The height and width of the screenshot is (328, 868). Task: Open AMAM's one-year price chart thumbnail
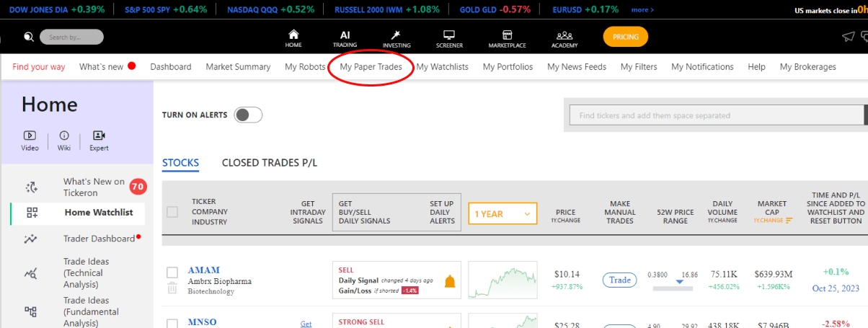(502, 280)
